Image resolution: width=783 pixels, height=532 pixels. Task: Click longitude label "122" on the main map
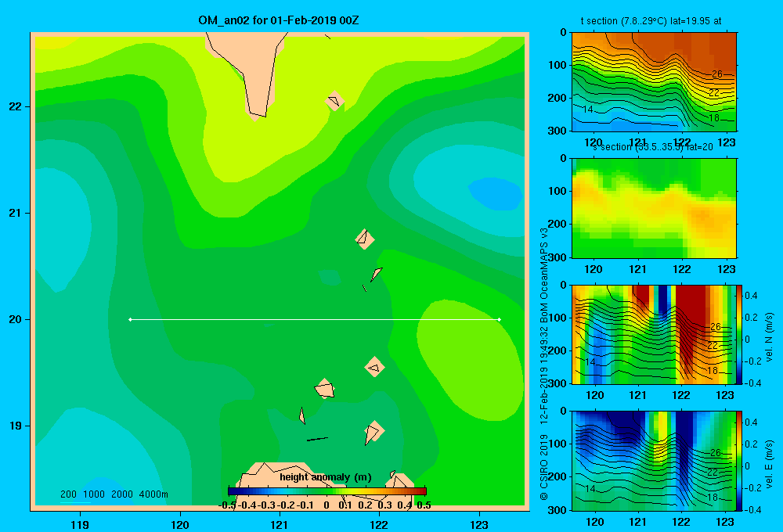point(380,524)
